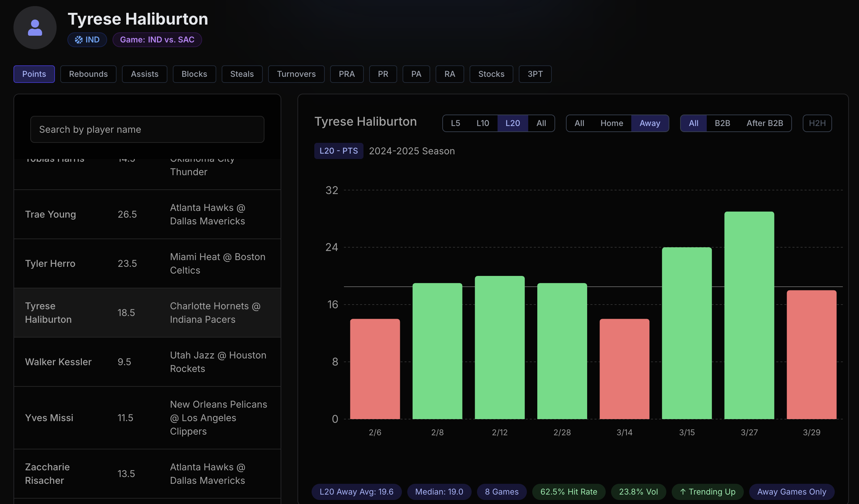Open the 3PT stat tab
Viewport: 859px width, 504px height.
[535, 74]
